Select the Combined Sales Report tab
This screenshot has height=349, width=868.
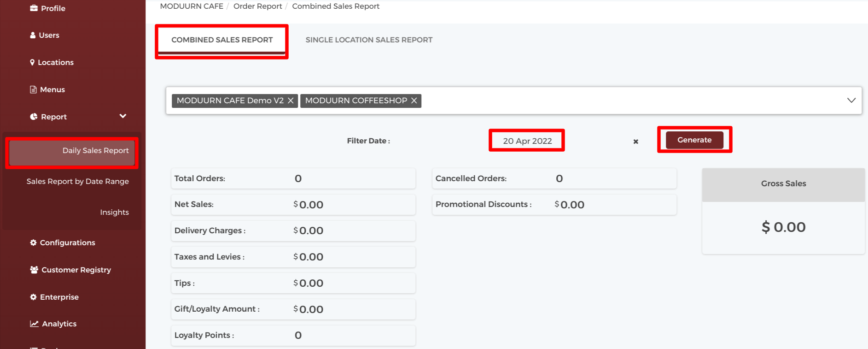(x=222, y=40)
